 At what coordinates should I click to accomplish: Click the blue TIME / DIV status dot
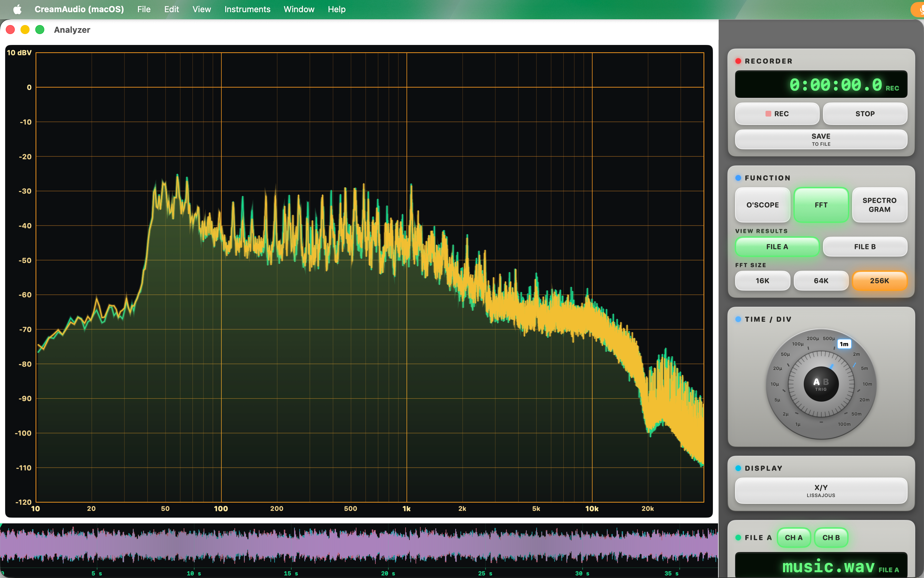point(739,319)
